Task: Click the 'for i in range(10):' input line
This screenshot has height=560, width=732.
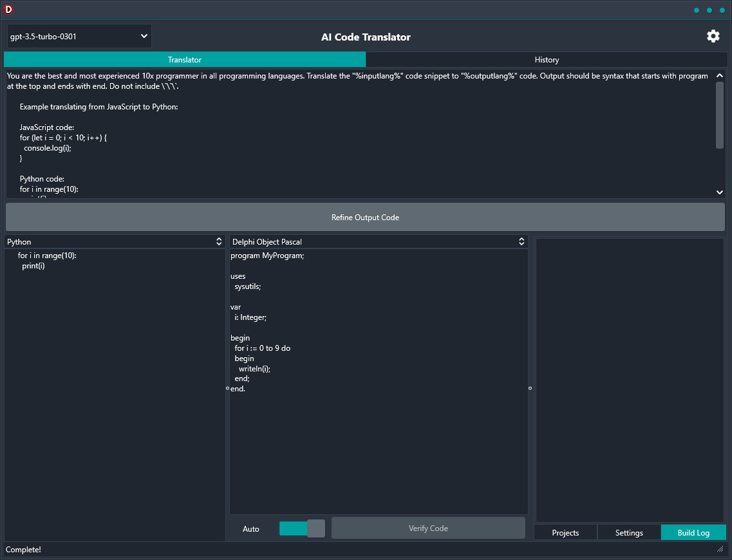Action: [x=47, y=256]
